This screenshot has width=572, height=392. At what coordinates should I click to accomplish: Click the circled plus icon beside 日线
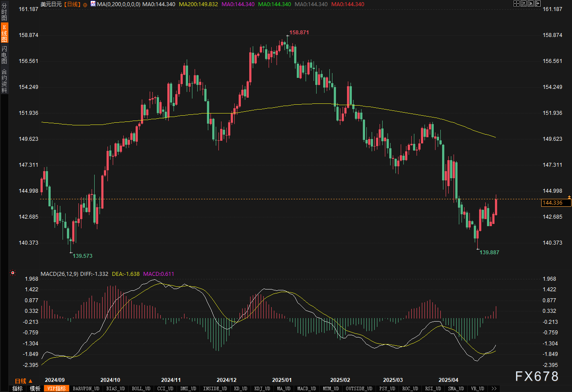85,4
